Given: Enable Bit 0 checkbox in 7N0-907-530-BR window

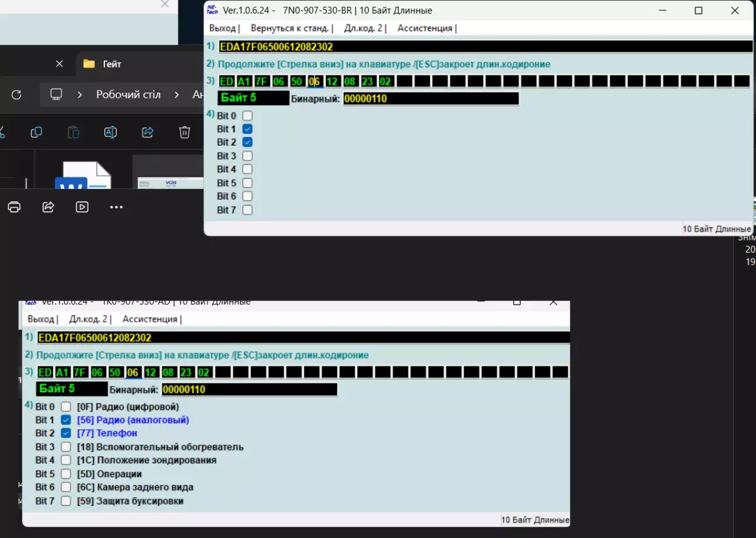Looking at the screenshot, I should tap(247, 116).
